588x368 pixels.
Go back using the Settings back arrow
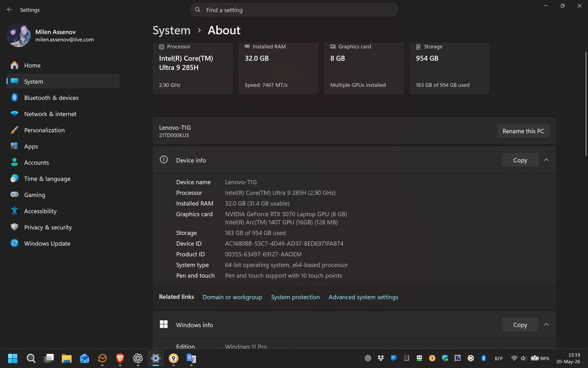10,10
